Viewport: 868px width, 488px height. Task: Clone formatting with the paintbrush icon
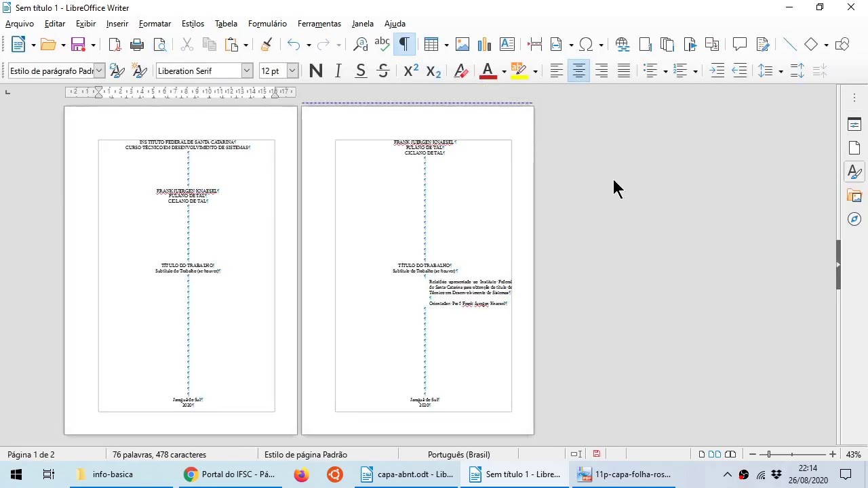267,45
